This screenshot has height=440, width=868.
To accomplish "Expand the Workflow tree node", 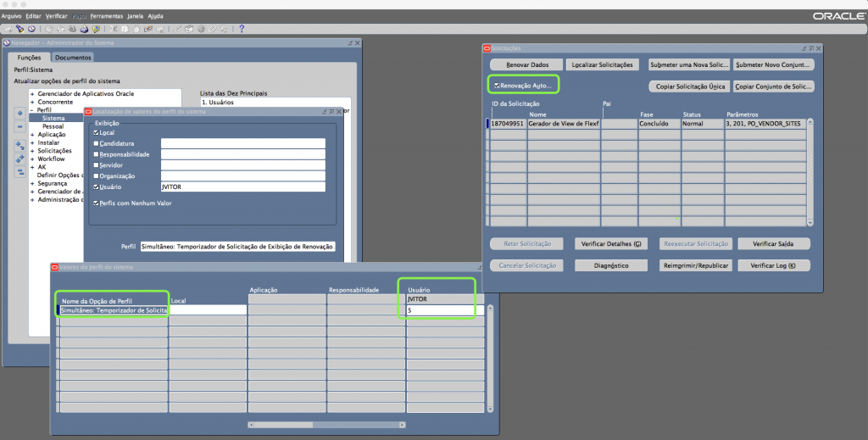I will pyautogui.click(x=31, y=159).
